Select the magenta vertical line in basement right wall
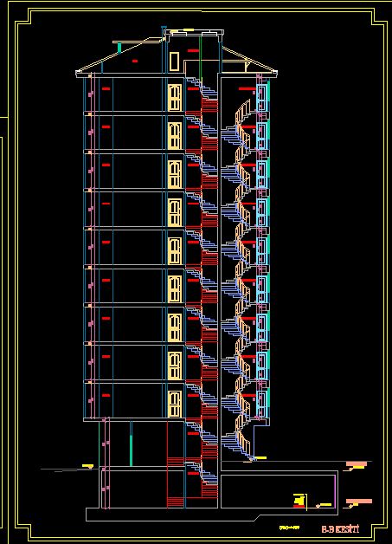Screen dimensions: 392x544 pyautogui.click(x=335, y=492)
